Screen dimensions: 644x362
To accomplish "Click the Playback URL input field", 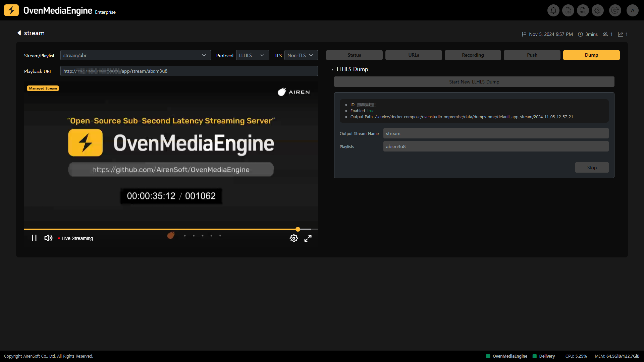I will coord(189,71).
